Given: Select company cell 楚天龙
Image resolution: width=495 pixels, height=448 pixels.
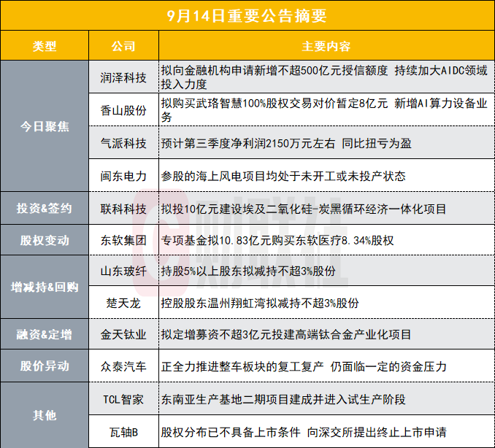Looking at the screenshot, I should (x=123, y=303).
